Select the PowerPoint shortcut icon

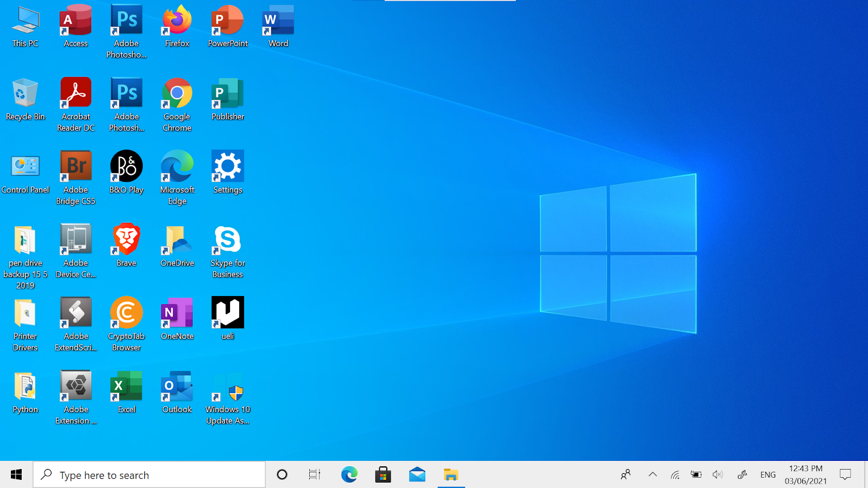pyautogui.click(x=228, y=26)
